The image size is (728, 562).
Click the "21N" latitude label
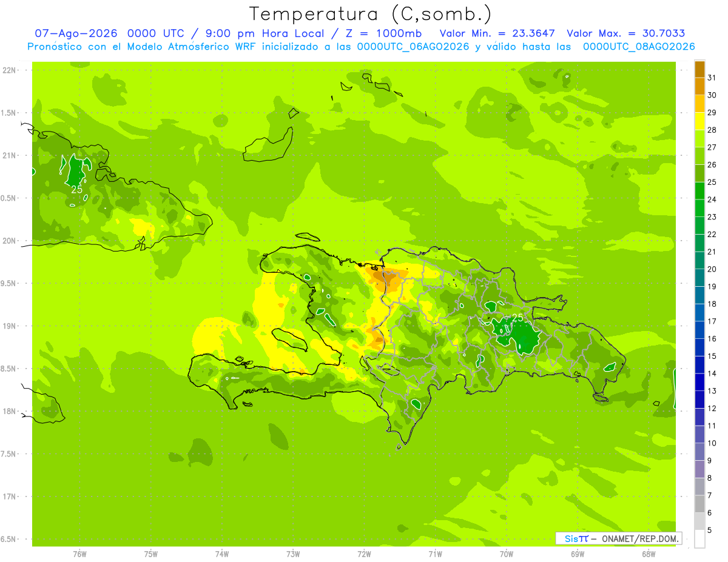coord(9,155)
